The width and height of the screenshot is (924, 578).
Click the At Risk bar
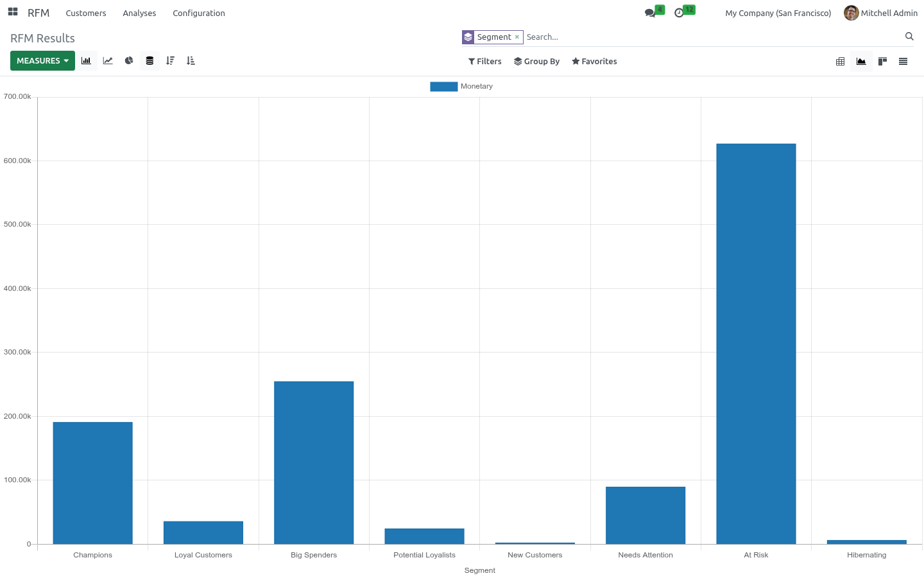coord(756,344)
